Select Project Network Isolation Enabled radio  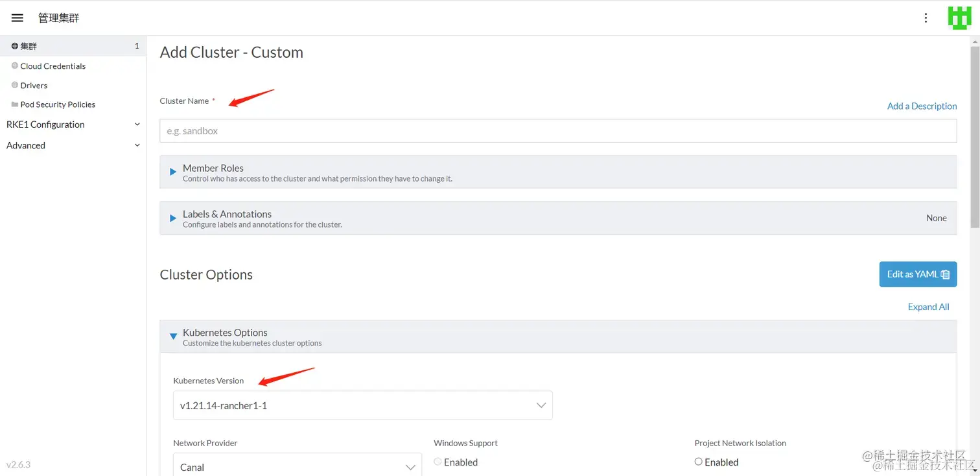[698, 462]
